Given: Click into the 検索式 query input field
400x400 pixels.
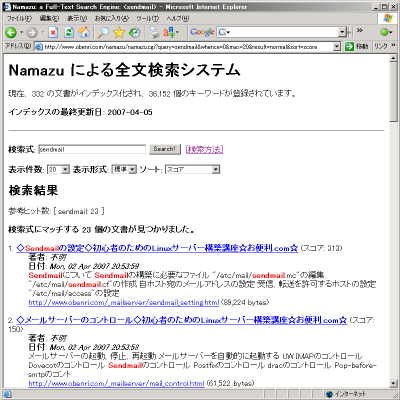Looking at the screenshot, I should (x=92, y=149).
